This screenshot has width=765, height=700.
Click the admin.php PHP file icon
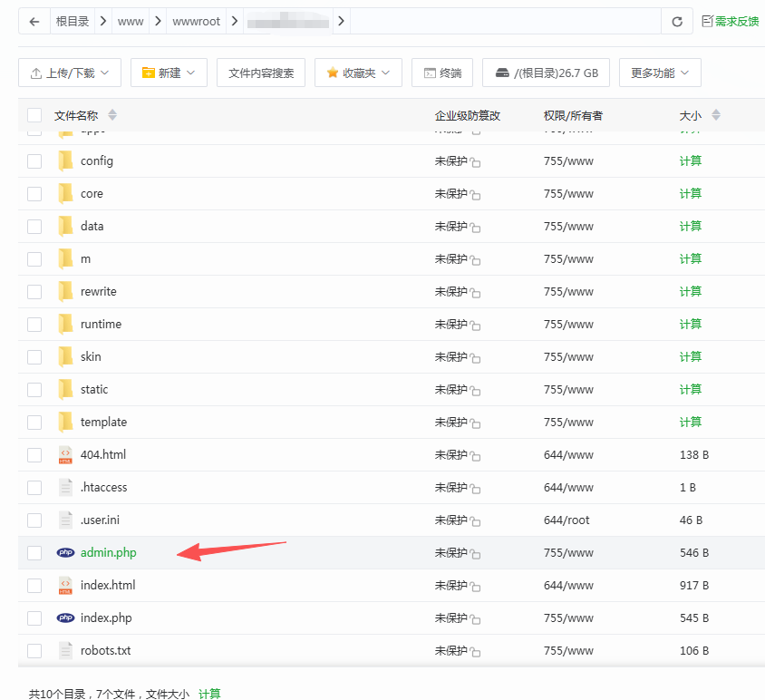pyautogui.click(x=65, y=552)
